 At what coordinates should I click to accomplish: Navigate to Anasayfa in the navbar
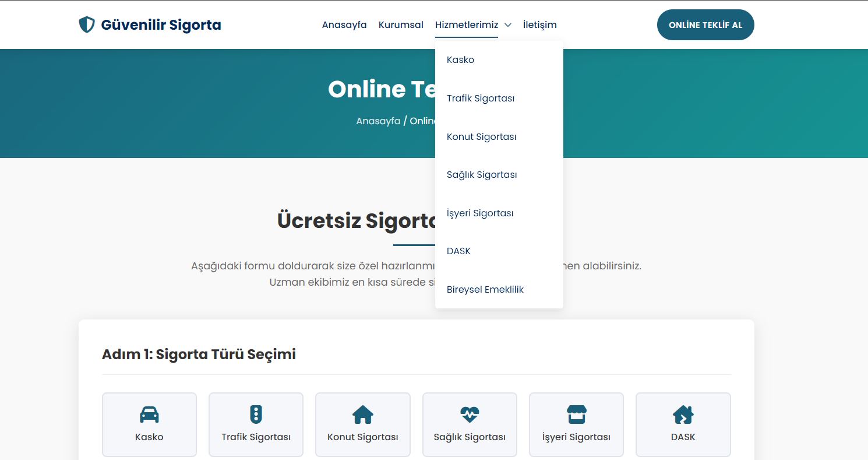click(x=344, y=24)
